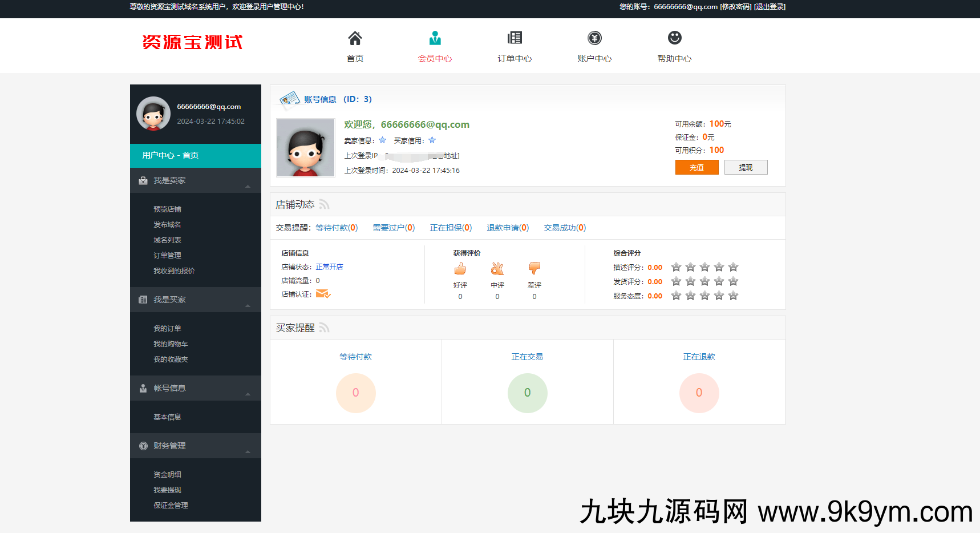Click first star of 描述评分 rating
This screenshot has height=533, width=980.
[x=677, y=267]
